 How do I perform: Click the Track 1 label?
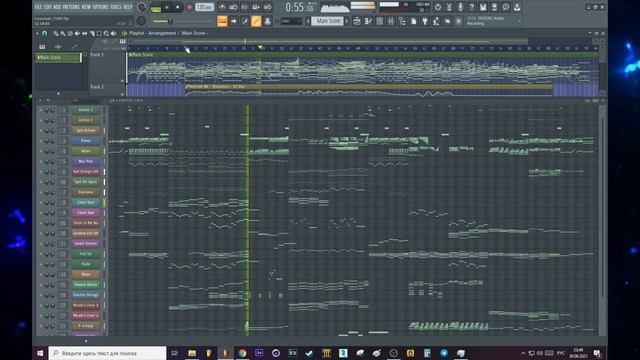click(x=97, y=54)
